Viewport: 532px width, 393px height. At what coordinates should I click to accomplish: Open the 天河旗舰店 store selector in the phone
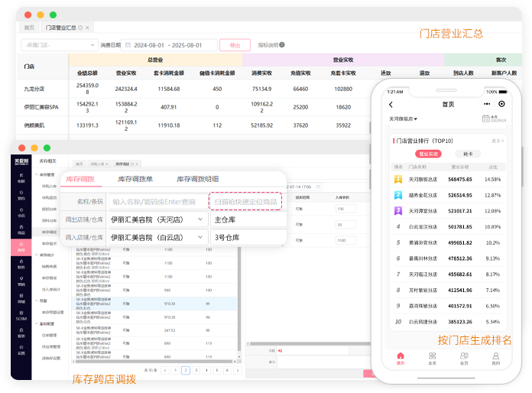click(x=403, y=119)
